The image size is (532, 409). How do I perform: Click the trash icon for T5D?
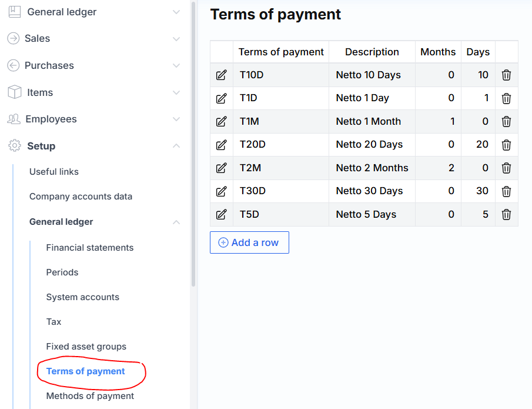[x=506, y=214]
